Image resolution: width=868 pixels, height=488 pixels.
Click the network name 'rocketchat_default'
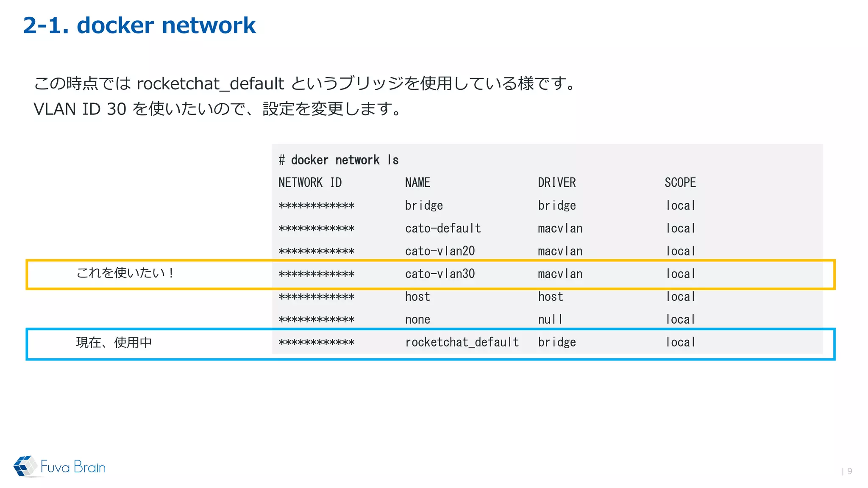[462, 342]
